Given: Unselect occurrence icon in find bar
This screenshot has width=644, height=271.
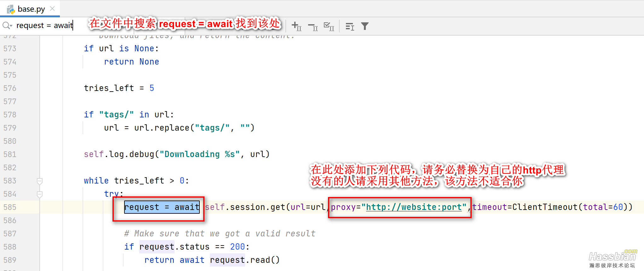Looking at the screenshot, I should 313,26.
